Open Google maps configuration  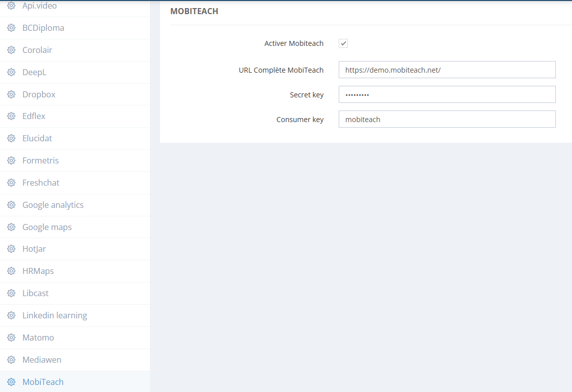click(47, 228)
